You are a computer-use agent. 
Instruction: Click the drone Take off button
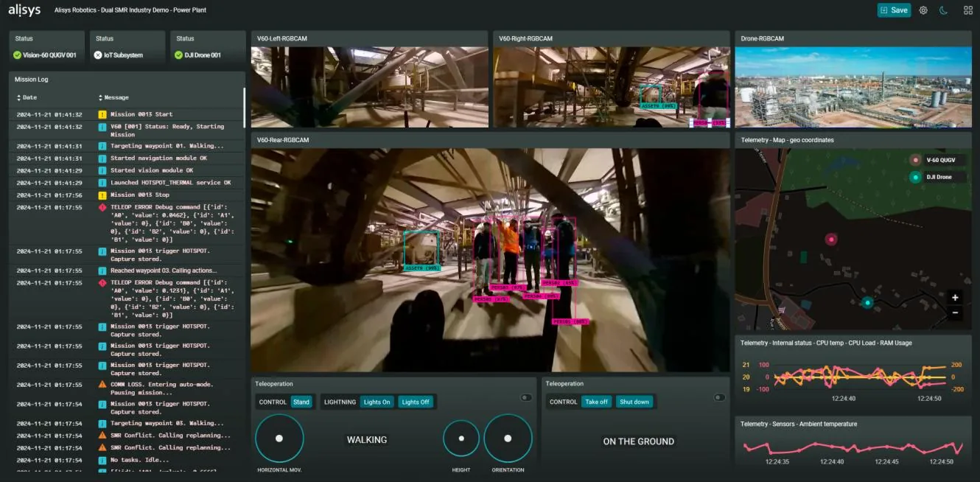point(596,402)
